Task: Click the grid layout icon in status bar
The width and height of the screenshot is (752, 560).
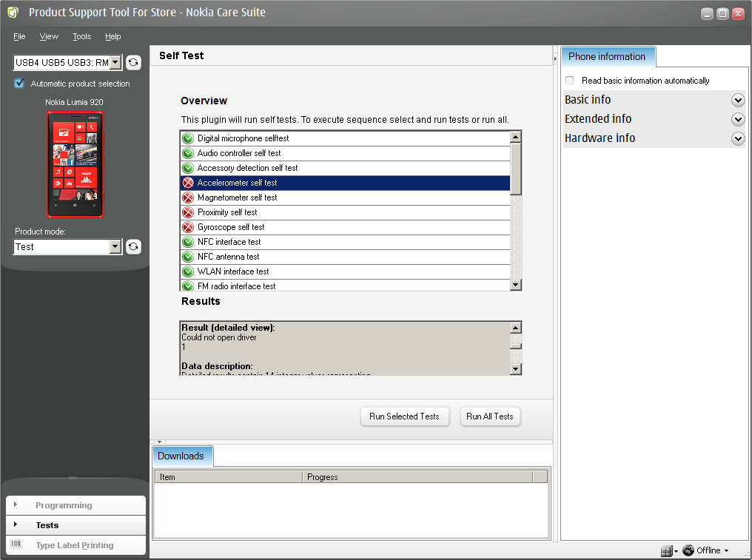Action: (666, 551)
